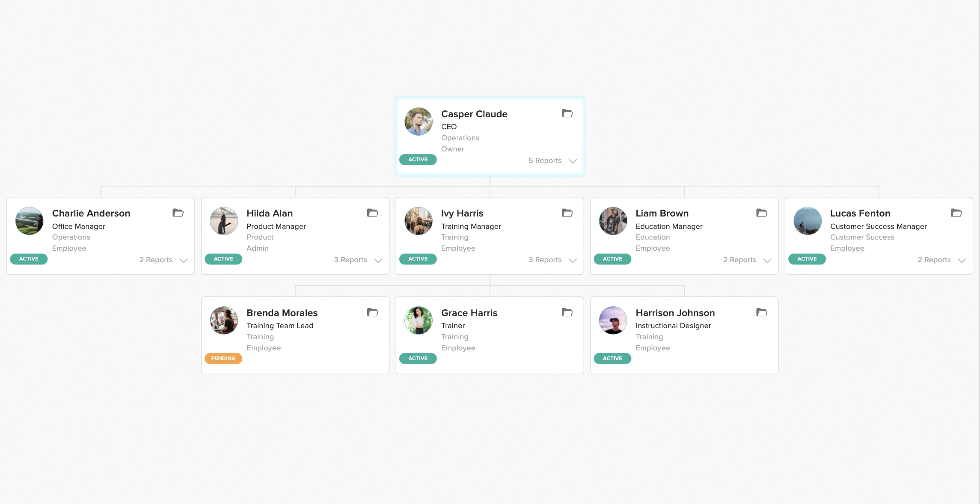980x504 pixels.
Task: Open Lucas Fenton's folder icon
Action: click(x=956, y=213)
